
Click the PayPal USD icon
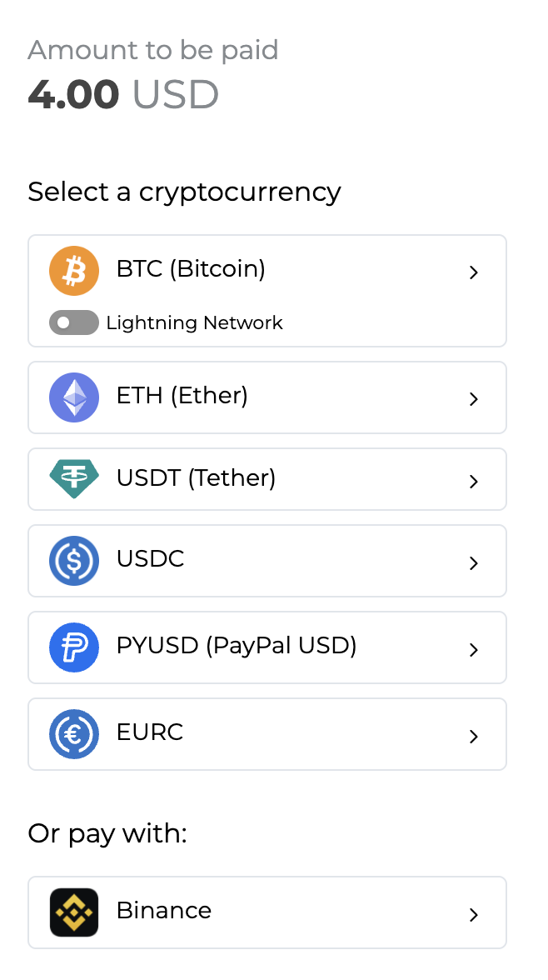tap(74, 647)
